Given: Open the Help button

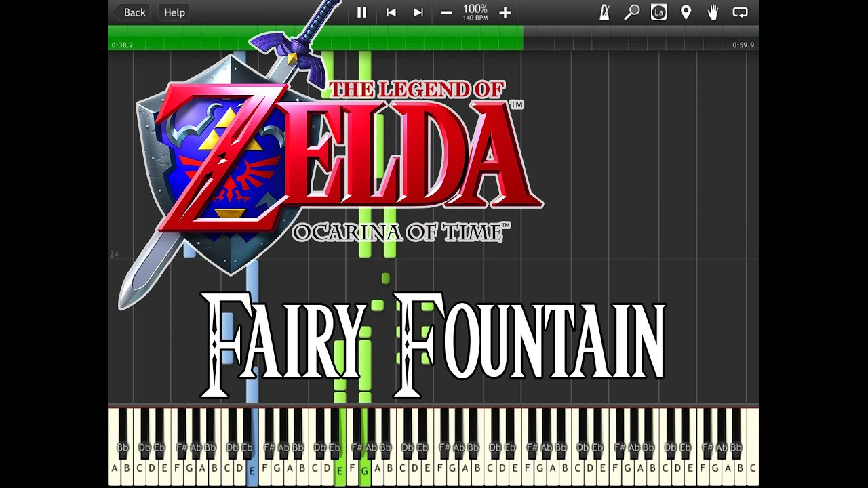Looking at the screenshot, I should (x=174, y=12).
